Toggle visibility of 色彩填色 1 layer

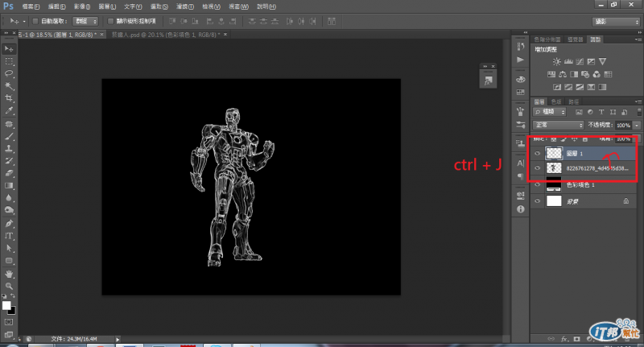pos(537,184)
